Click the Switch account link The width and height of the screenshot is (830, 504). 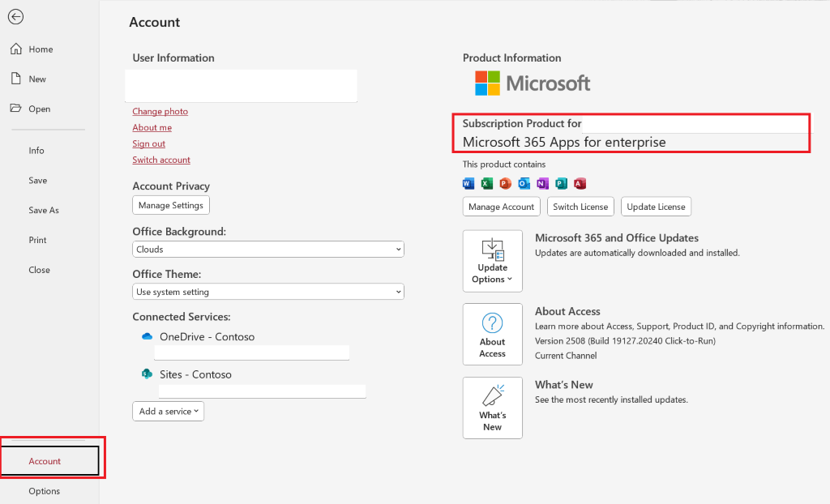[161, 160]
